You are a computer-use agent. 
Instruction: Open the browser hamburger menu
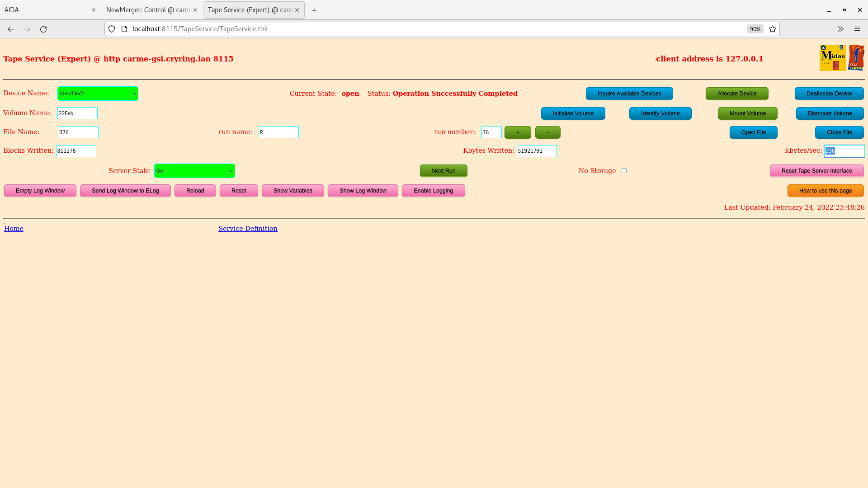point(857,29)
